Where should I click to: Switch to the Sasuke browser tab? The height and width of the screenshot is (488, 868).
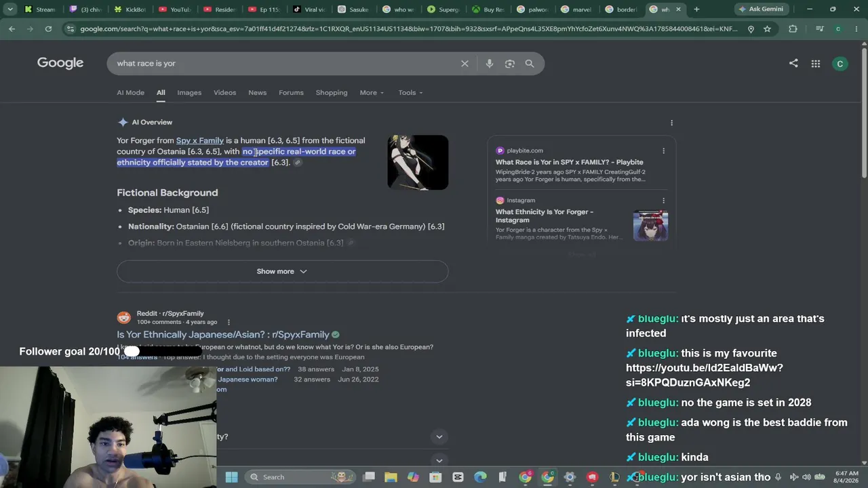tap(354, 9)
